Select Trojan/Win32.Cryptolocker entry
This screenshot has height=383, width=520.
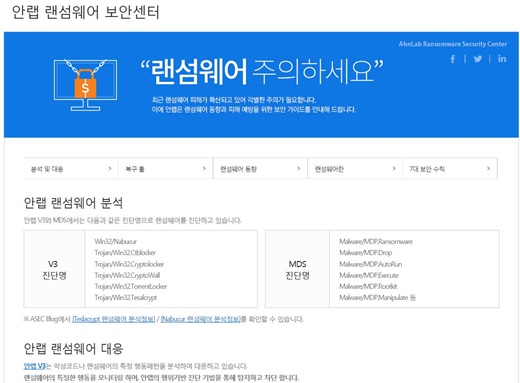(129, 264)
